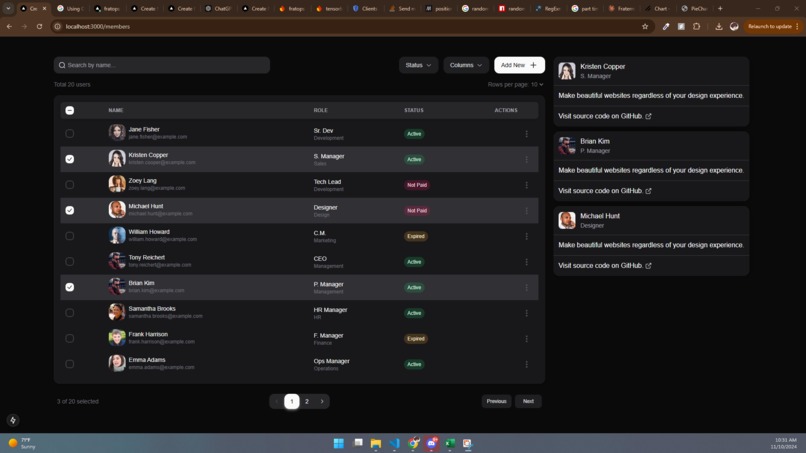Viewport: 806px width, 453px height.
Task: Bookmark this page with star icon
Action: pyautogui.click(x=645, y=26)
